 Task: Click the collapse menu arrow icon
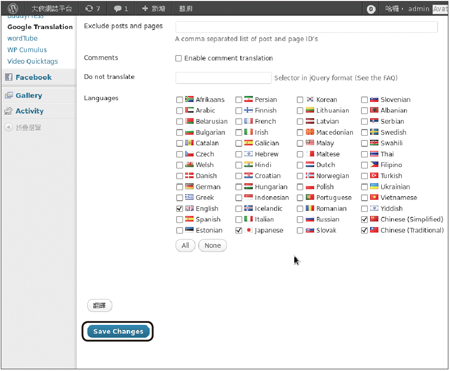[x=9, y=127]
